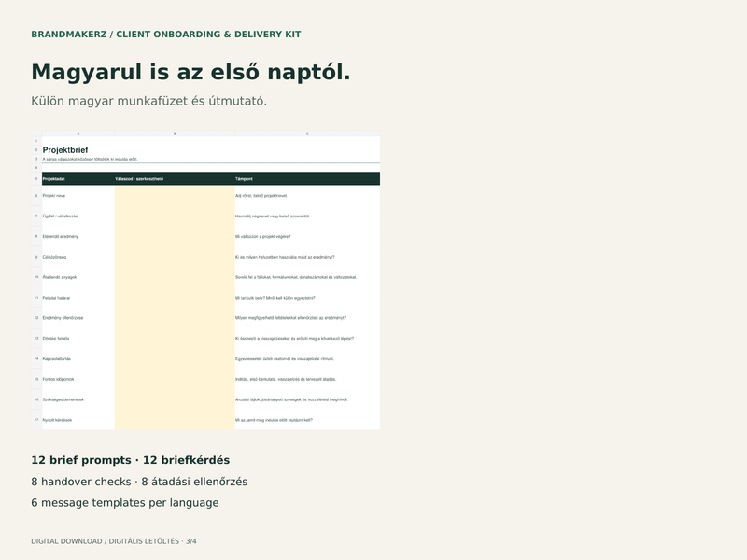Viewport: 747px width, 560px height.
Task: Select the 'Feladat határai' cell
Action: tap(78, 298)
